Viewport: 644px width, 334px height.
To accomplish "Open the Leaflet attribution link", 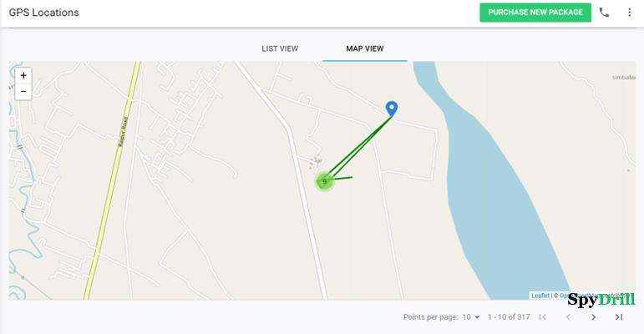I will coord(540,296).
